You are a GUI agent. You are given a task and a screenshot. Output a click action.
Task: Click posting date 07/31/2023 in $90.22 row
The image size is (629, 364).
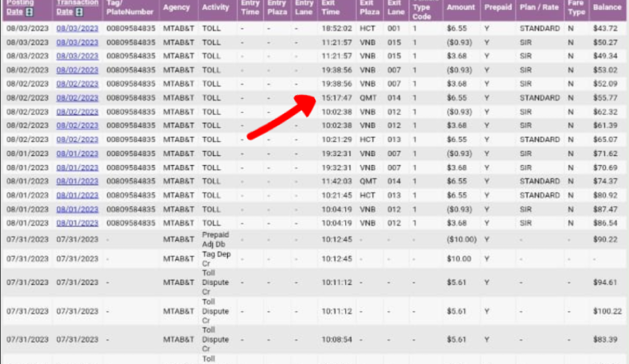point(27,239)
